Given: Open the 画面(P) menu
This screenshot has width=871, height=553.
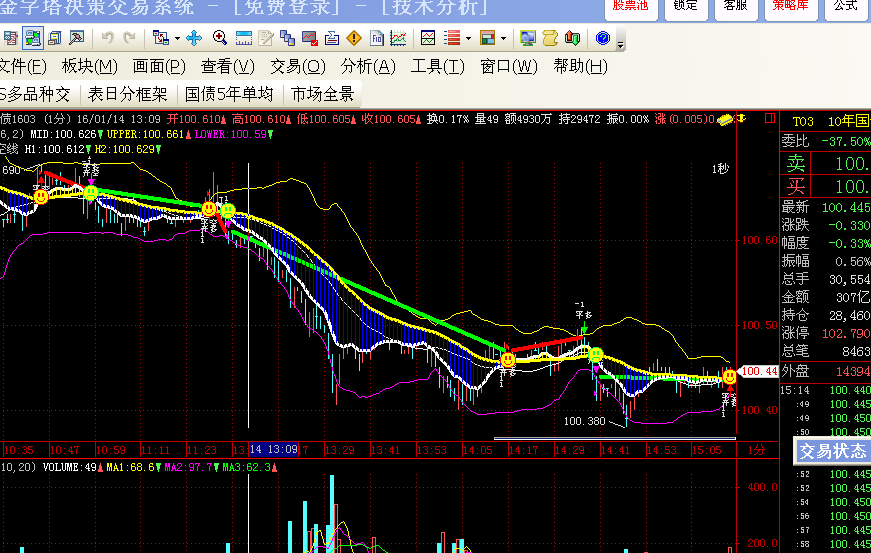Looking at the screenshot, I should click(159, 67).
